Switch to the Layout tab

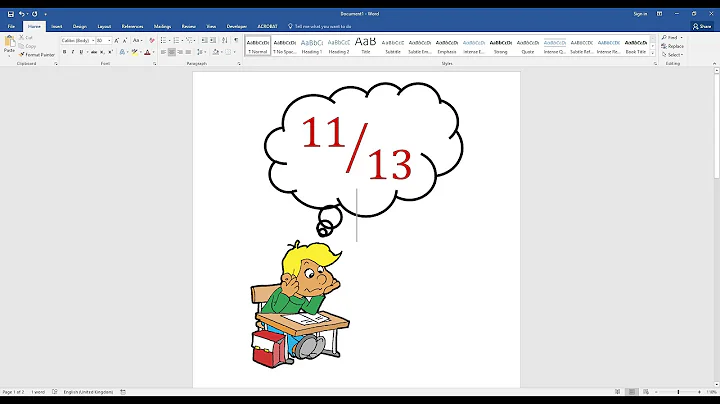point(104,26)
